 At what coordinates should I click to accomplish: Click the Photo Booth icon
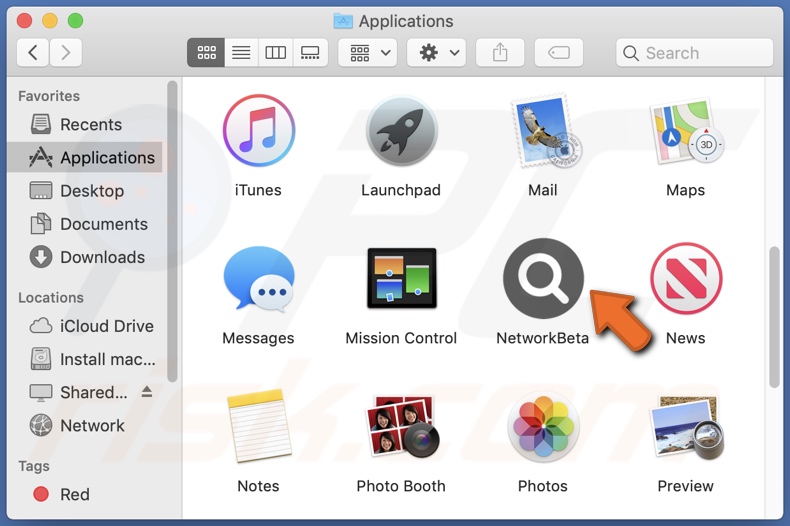click(402, 426)
